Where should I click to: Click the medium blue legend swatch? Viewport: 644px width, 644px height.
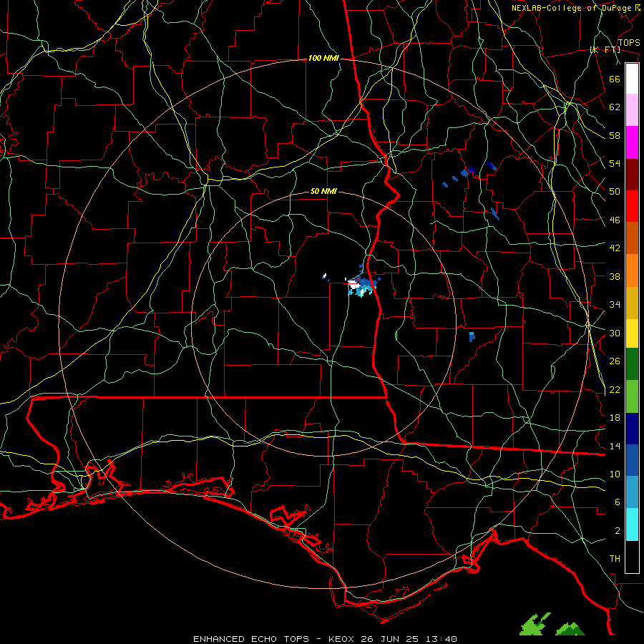632,460
